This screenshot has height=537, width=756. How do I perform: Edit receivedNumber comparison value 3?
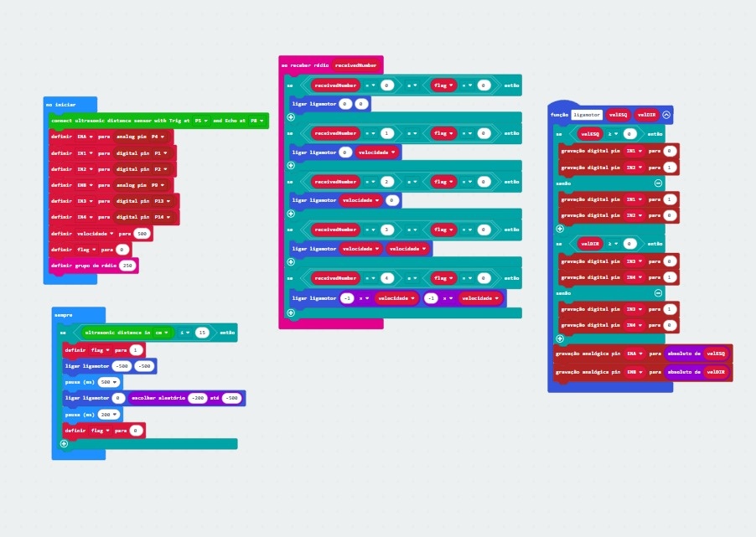click(x=386, y=230)
